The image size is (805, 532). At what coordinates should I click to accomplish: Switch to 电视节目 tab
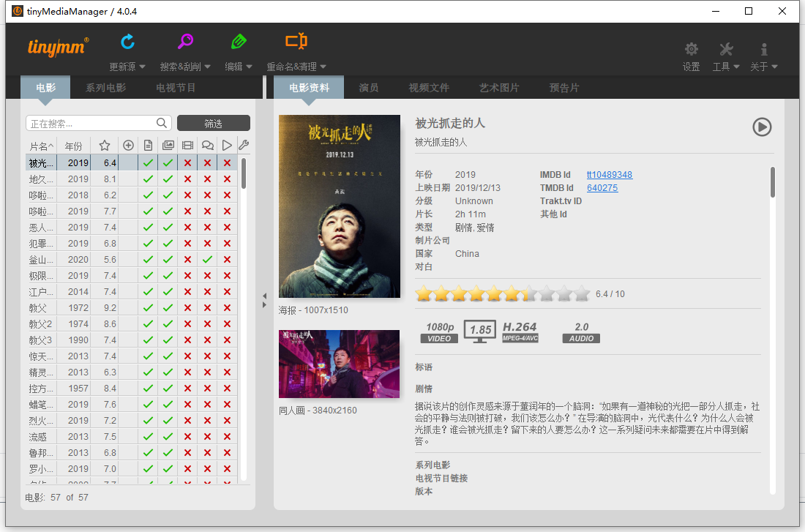click(176, 88)
